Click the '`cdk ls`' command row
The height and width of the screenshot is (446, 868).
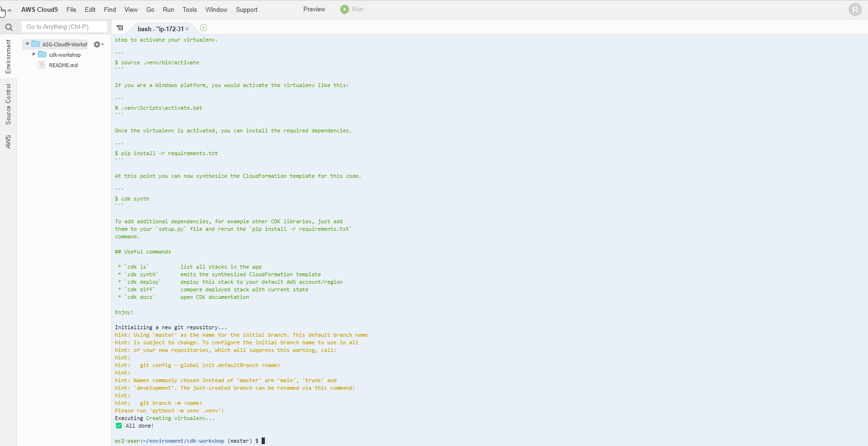tap(190, 267)
